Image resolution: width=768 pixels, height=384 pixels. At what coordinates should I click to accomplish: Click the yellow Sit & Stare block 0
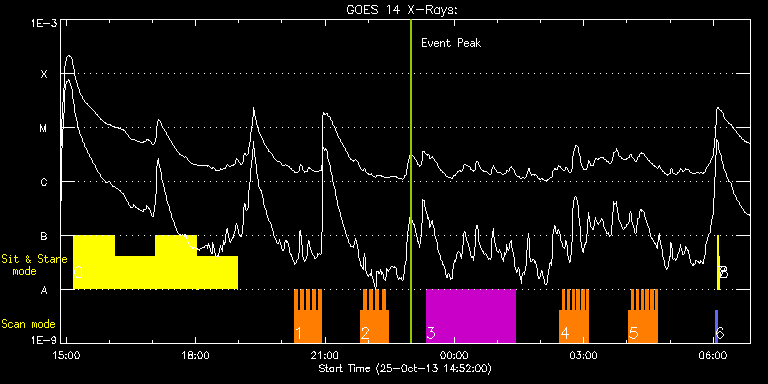point(155,263)
